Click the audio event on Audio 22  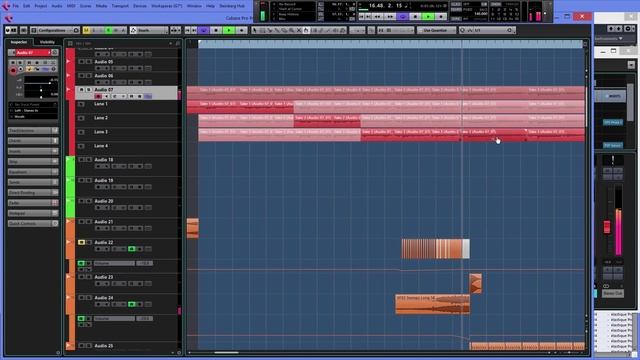click(x=435, y=249)
